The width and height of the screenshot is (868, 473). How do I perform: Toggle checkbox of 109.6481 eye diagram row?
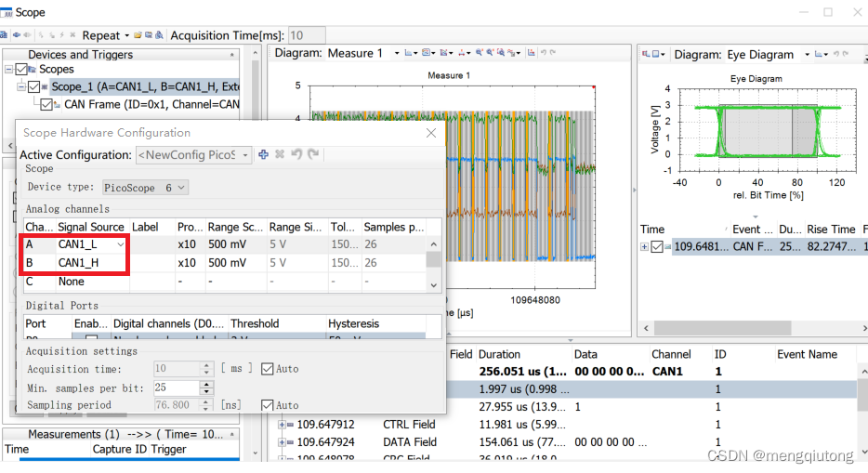[657, 247]
